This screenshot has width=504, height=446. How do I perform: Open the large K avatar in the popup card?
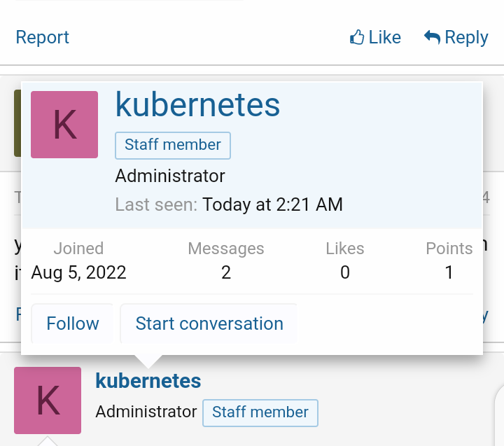click(64, 125)
